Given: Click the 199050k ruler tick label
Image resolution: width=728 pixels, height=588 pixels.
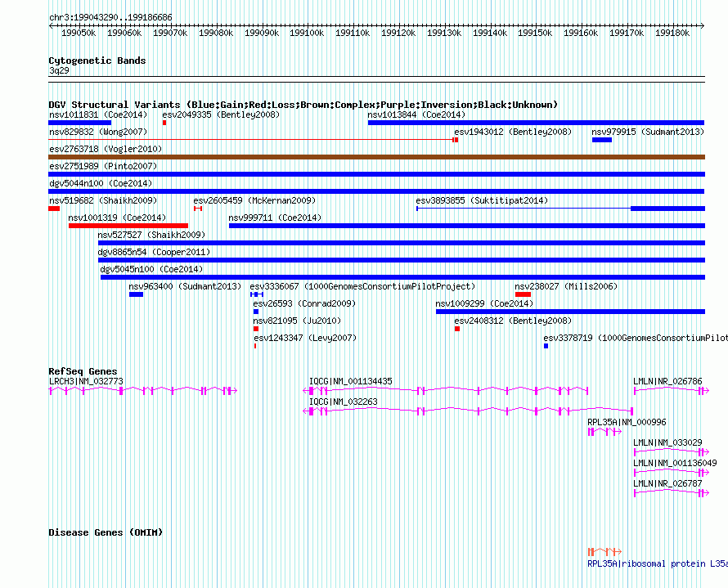Looking at the screenshot, I should tap(79, 33).
